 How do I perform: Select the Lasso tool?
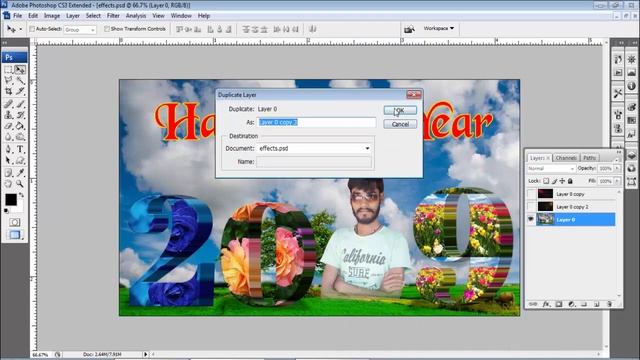9,80
